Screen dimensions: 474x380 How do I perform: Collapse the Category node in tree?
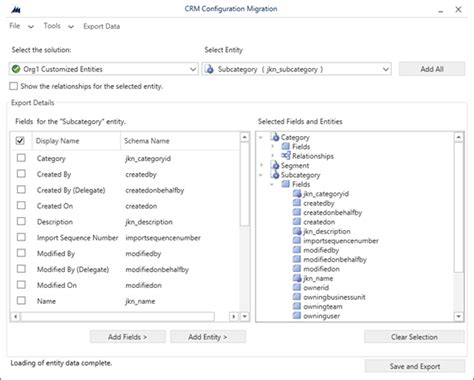(261, 137)
